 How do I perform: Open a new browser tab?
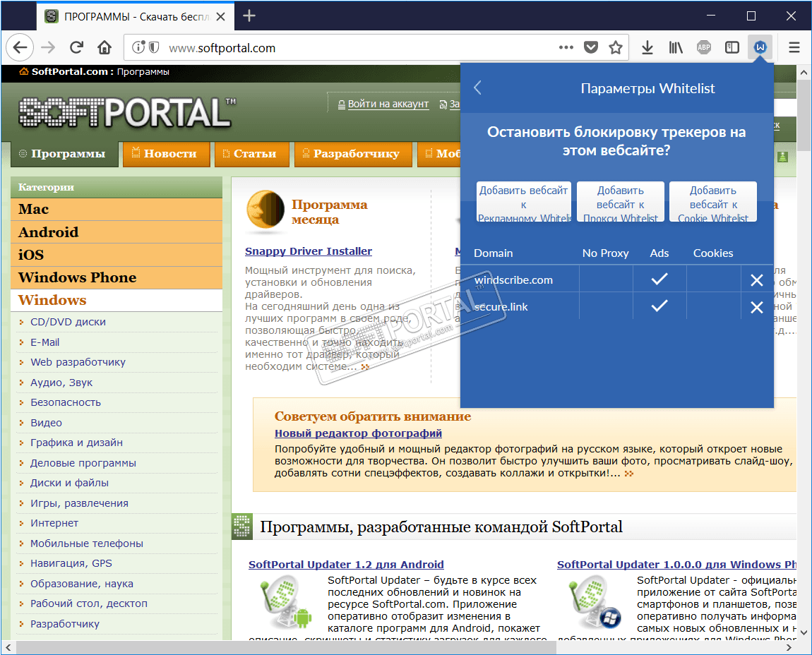249,16
